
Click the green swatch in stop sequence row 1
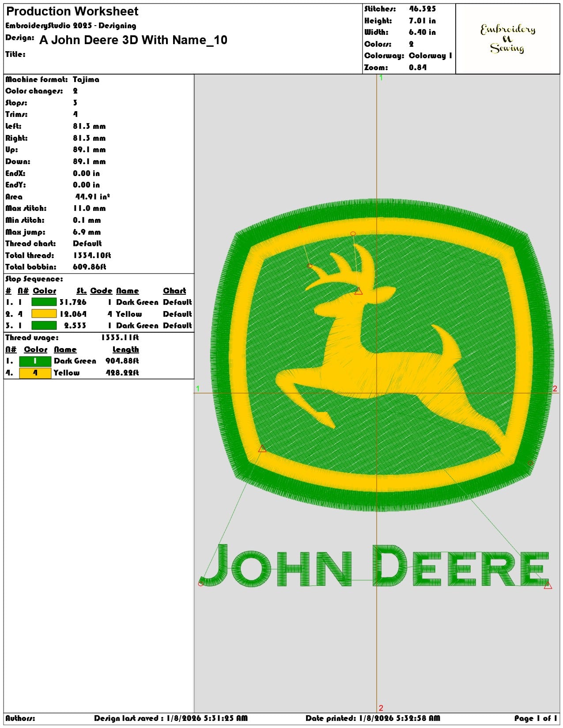[x=44, y=302]
